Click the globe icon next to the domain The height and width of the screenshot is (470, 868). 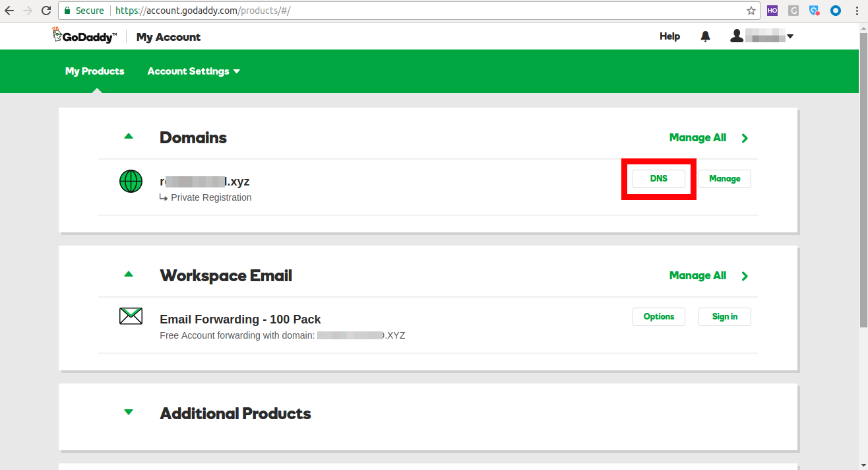131,181
